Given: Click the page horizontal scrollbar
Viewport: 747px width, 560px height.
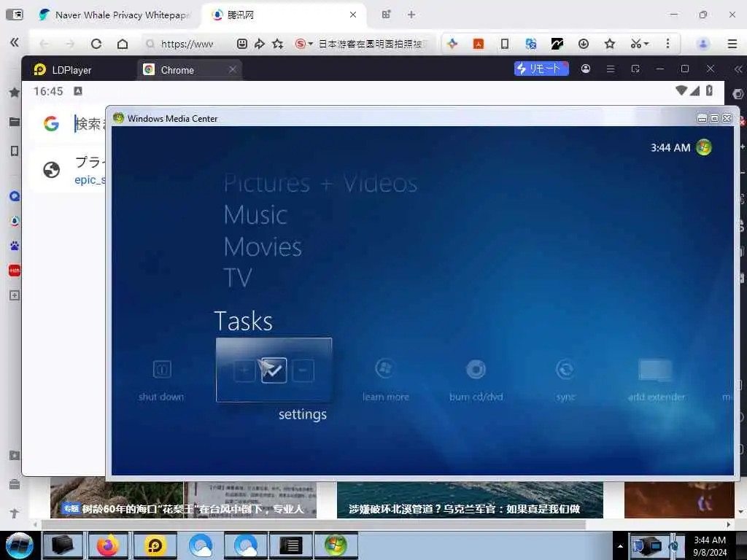Looking at the screenshot, I should [313, 524].
